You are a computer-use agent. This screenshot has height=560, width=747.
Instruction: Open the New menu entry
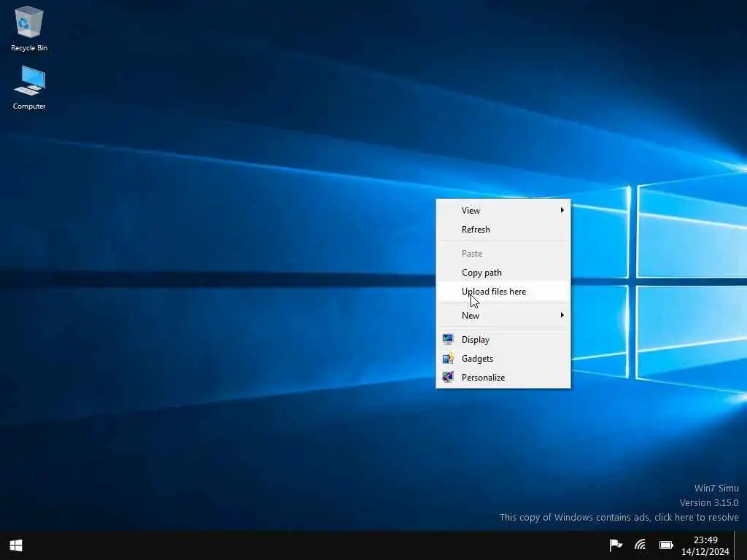[x=503, y=315]
